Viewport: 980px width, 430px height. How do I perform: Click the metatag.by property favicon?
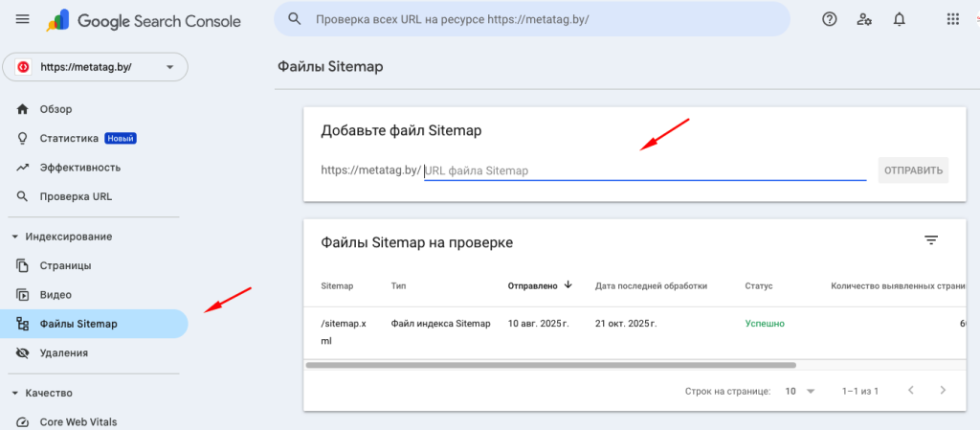click(x=24, y=67)
